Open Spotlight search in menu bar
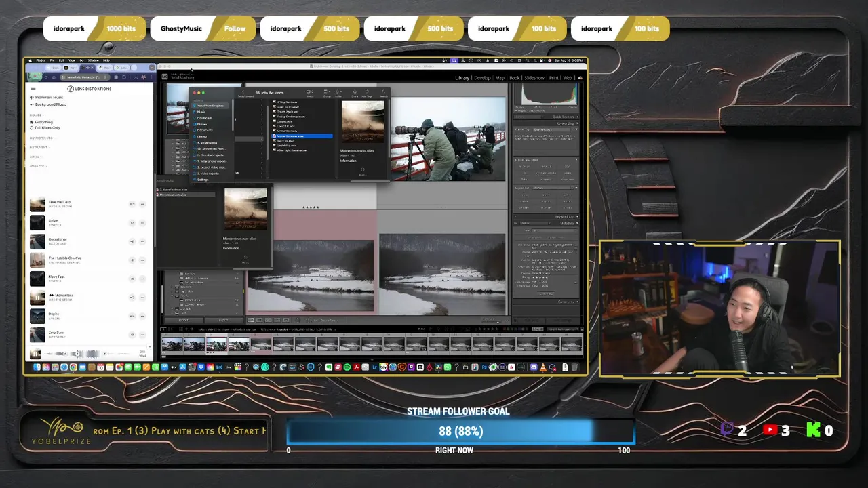Image resolution: width=868 pixels, height=488 pixels. point(535,60)
